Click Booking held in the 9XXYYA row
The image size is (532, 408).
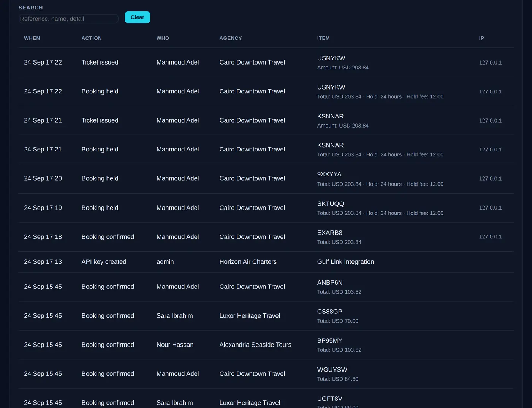tap(100, 178)
